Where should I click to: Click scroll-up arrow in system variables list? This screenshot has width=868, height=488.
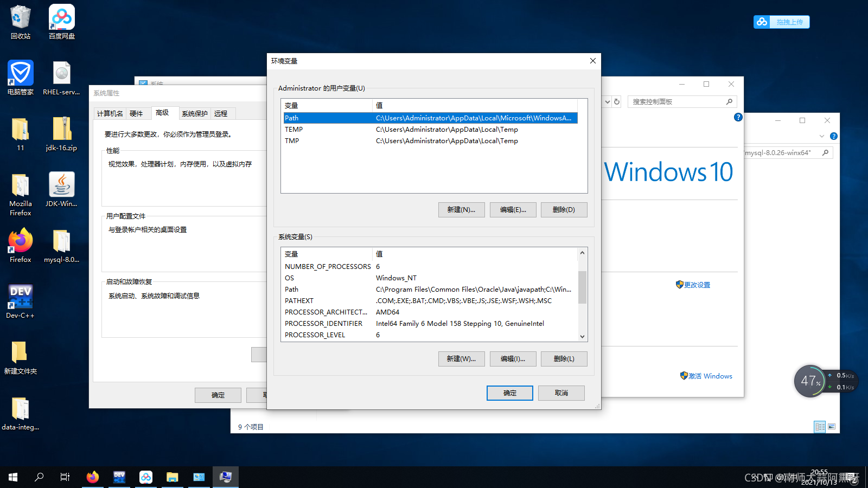[x=582, y=253]
